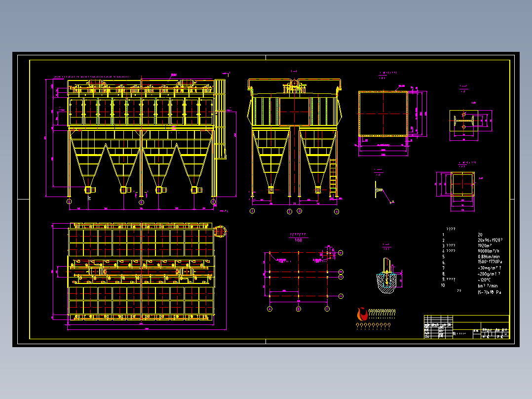Select the "~120°C" temperature value
Viewport: 532px width, 399px height.
coord(484,280)
